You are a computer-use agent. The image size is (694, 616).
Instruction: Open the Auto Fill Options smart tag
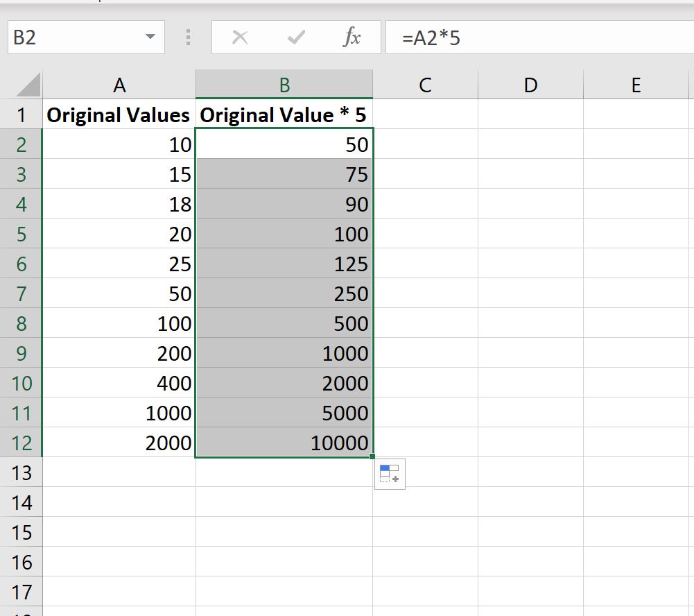[388, 473]
